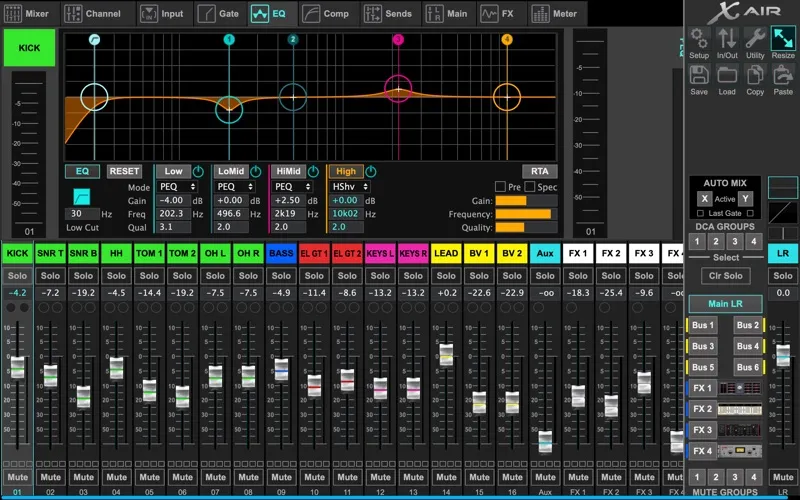Viewport: 800px width, 500px height.
Task: Click the X AIR logo
Action: pos(743,12)
